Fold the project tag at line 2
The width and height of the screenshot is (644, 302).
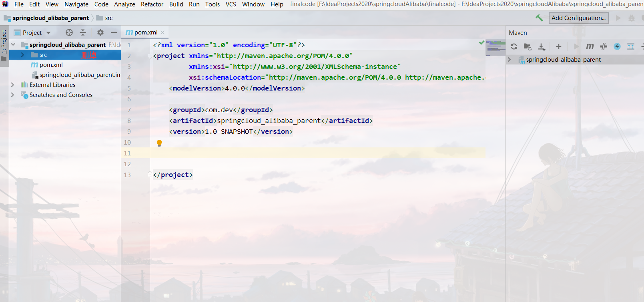click(x=150, y=56)
